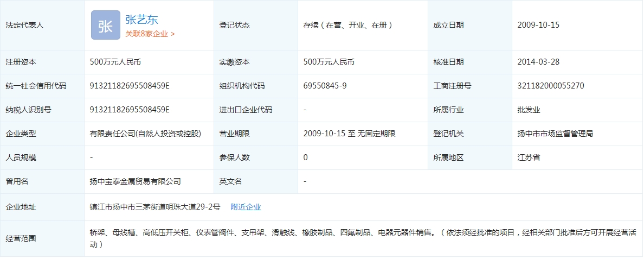Select the company type 有限责任公司(自然人投资或控股)

pos(145,134)
